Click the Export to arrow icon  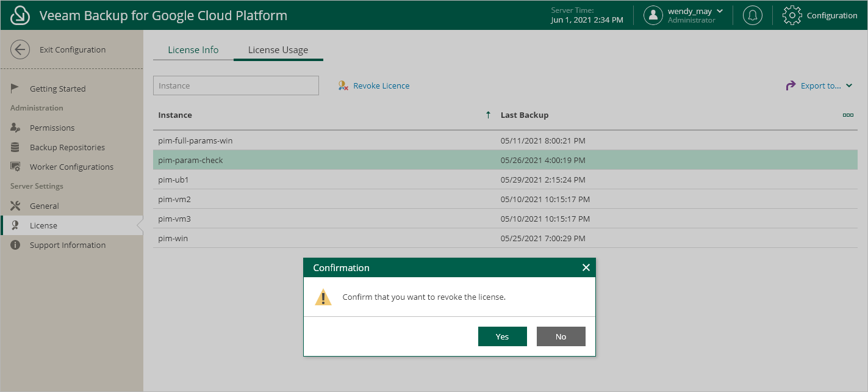[791, 85]
